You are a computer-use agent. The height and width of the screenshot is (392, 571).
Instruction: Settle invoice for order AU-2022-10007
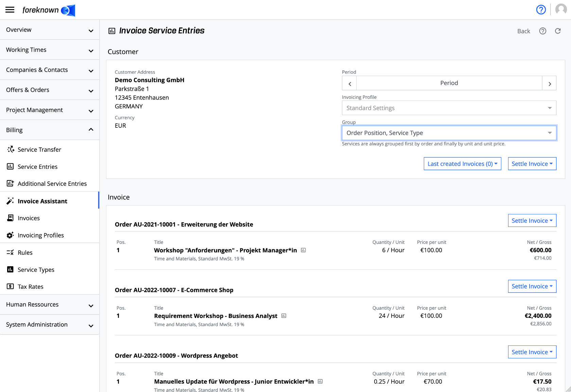[532, 286]
